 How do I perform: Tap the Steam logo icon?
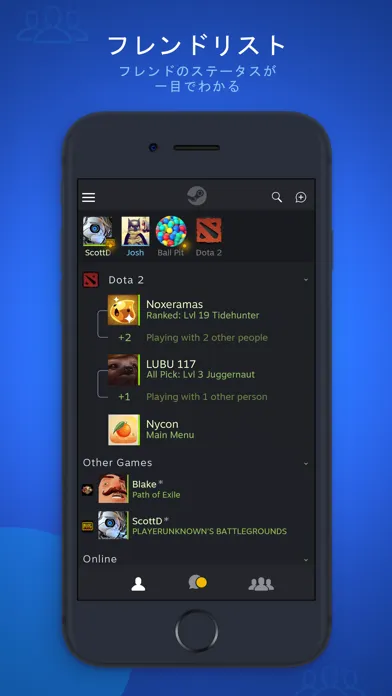(197, 196)
